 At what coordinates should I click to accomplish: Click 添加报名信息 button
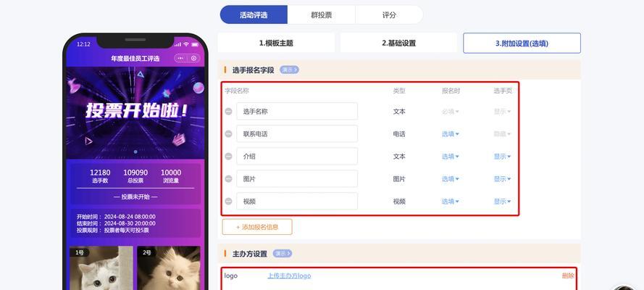[x=257, y=227]
